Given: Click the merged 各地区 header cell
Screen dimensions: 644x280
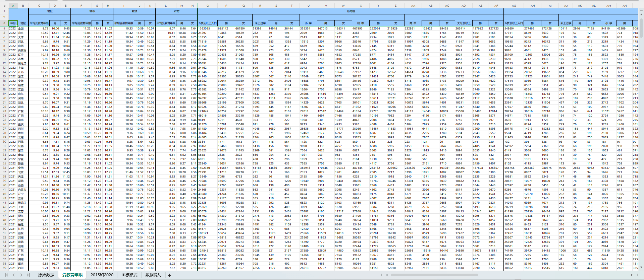Looking at the screenshot, I should coord(351,11).
